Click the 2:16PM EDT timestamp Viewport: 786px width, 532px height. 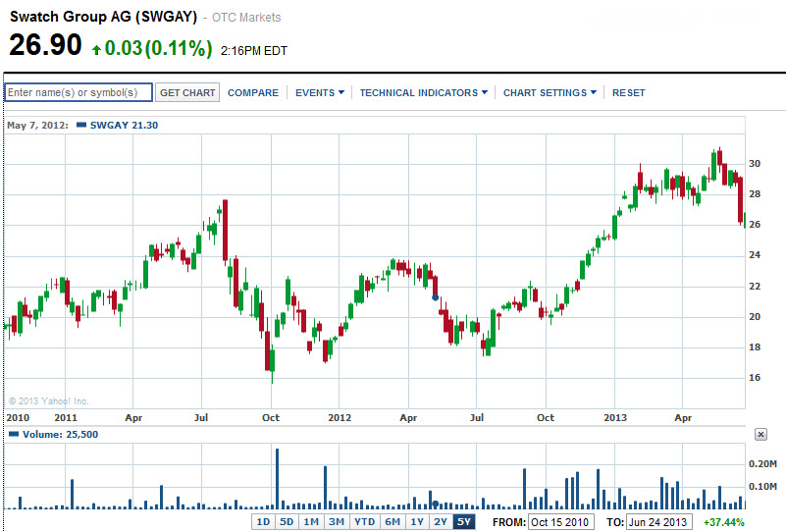[x=253, y=51]
